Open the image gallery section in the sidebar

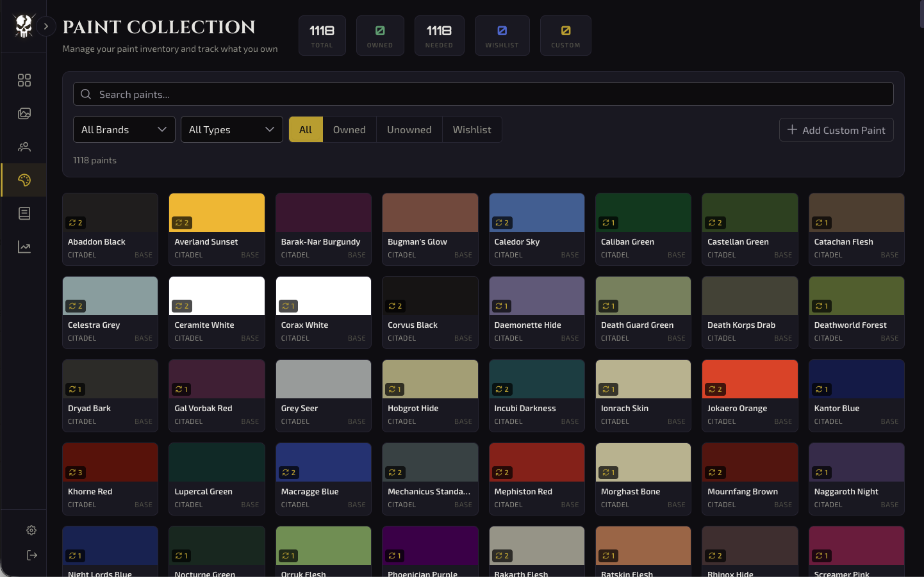[x=24, y=113]
